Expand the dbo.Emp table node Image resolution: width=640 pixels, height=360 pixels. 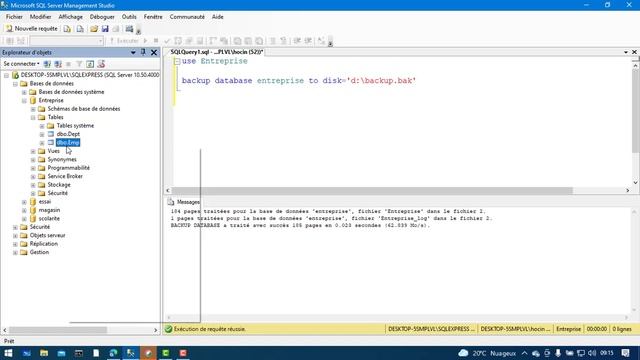coord(42,143)
